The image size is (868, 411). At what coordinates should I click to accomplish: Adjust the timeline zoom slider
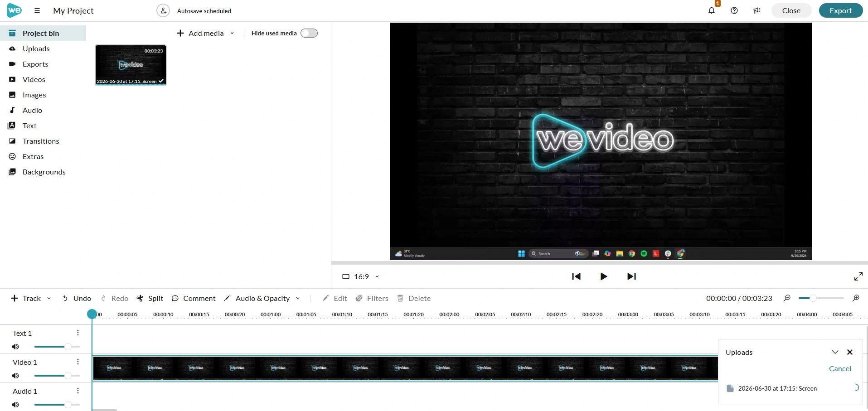click(821, 298)
